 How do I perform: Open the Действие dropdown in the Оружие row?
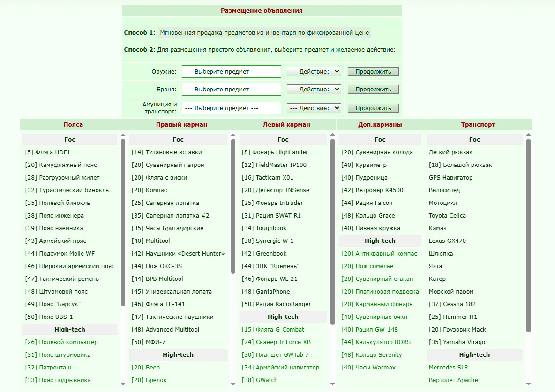pyautogui.click(x=314, y=72)
